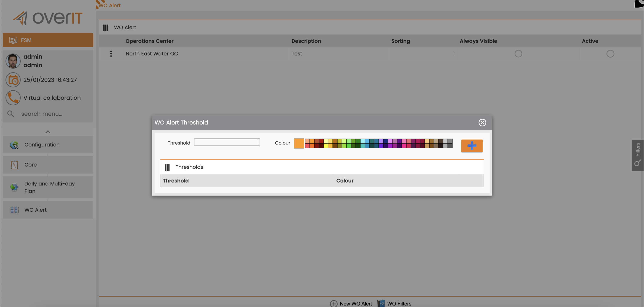
Task: Add threshold with the plus button
Action: 472,146
